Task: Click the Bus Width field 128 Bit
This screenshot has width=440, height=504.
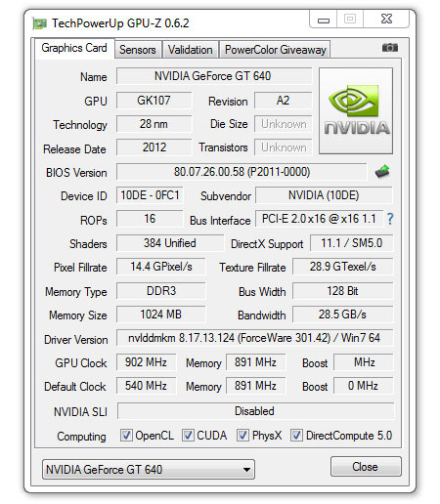Action: pos(343,290)
